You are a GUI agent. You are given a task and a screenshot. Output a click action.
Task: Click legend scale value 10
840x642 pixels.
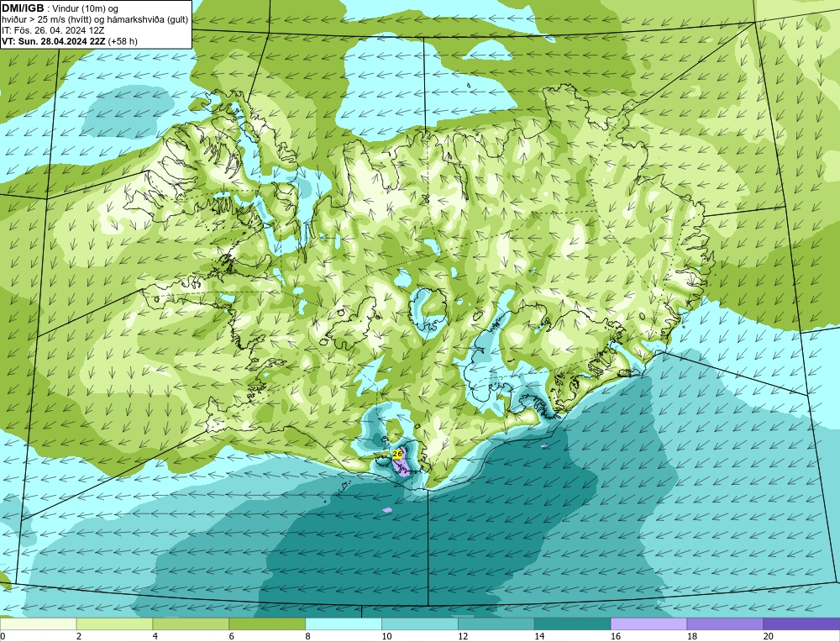[386, 636]
